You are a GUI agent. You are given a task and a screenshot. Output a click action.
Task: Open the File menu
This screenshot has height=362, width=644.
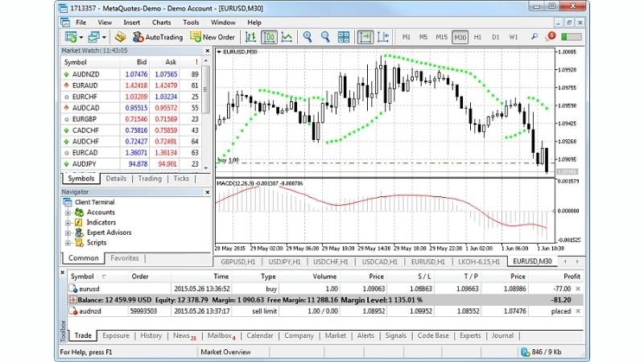81,23
